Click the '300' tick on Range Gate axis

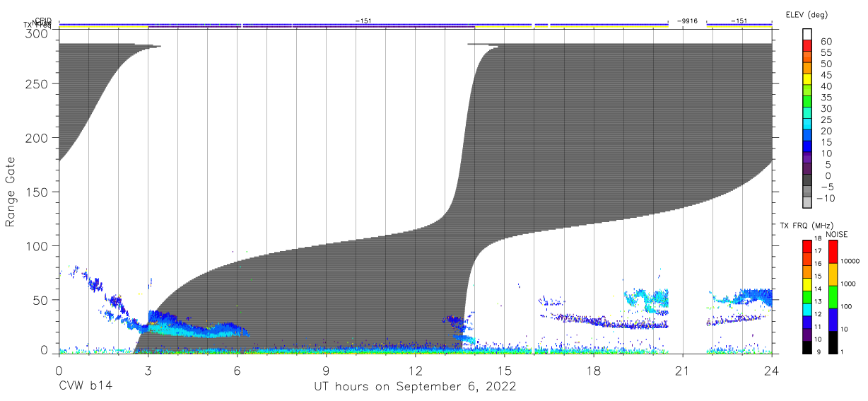coord(37,33)
